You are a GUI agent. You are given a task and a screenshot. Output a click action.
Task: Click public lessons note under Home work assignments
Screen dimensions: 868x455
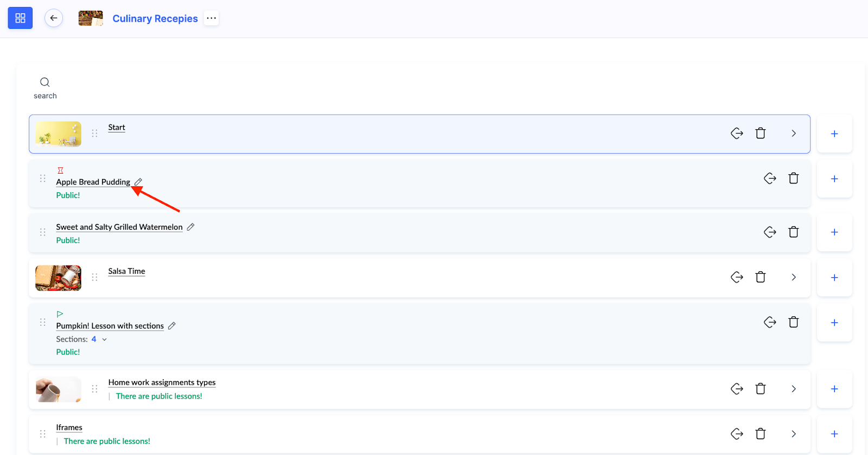pyautogui.click(x=159, y=396)
